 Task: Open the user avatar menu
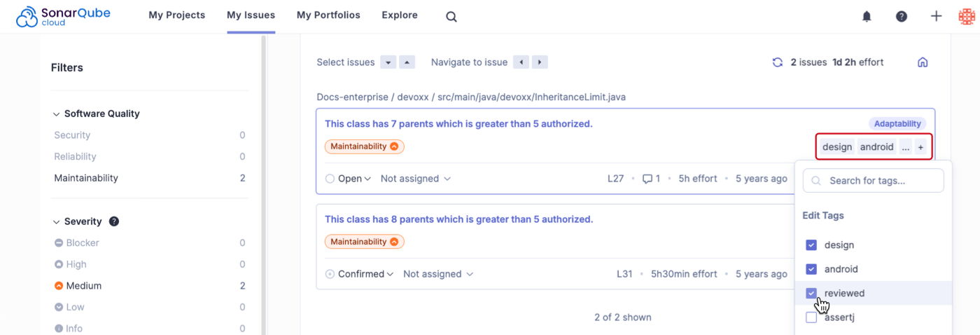(x=967, y=16)
